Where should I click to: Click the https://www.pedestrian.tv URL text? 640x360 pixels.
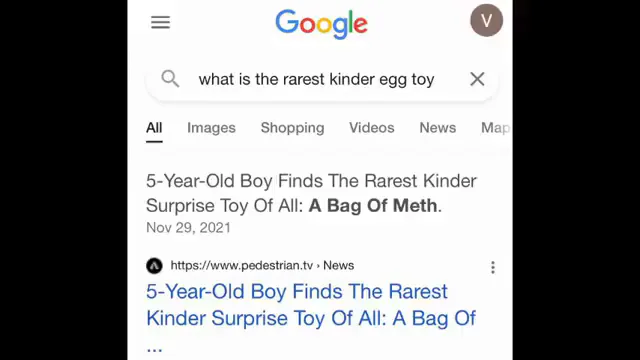pyautogui.click(x=242, y=266)
